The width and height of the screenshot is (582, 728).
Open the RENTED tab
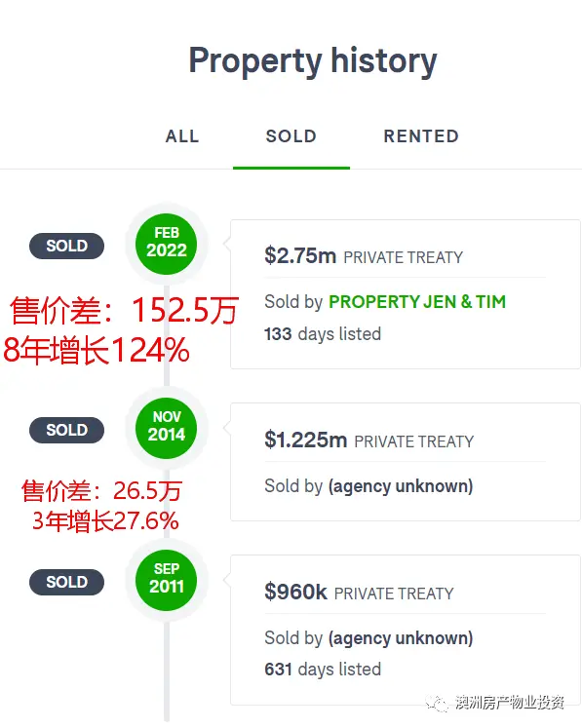point(421,136)
